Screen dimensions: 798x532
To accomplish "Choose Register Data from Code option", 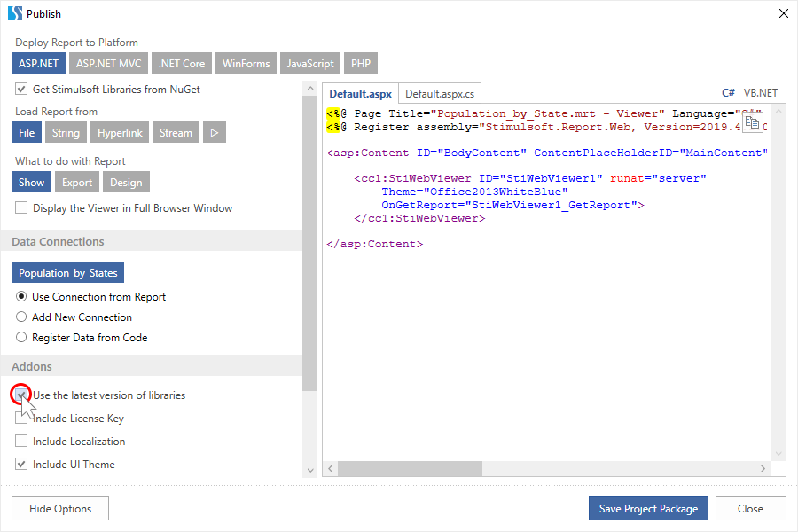I will coord(21,338).
